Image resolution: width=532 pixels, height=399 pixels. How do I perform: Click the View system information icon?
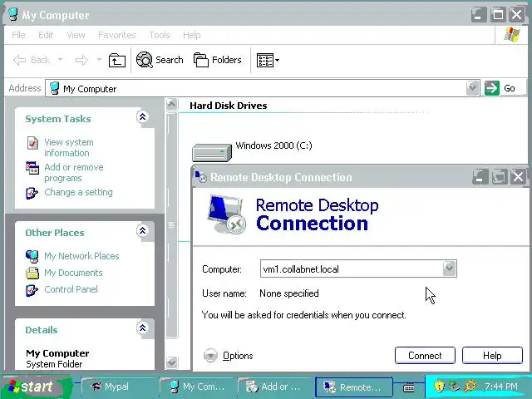point(32,143)
